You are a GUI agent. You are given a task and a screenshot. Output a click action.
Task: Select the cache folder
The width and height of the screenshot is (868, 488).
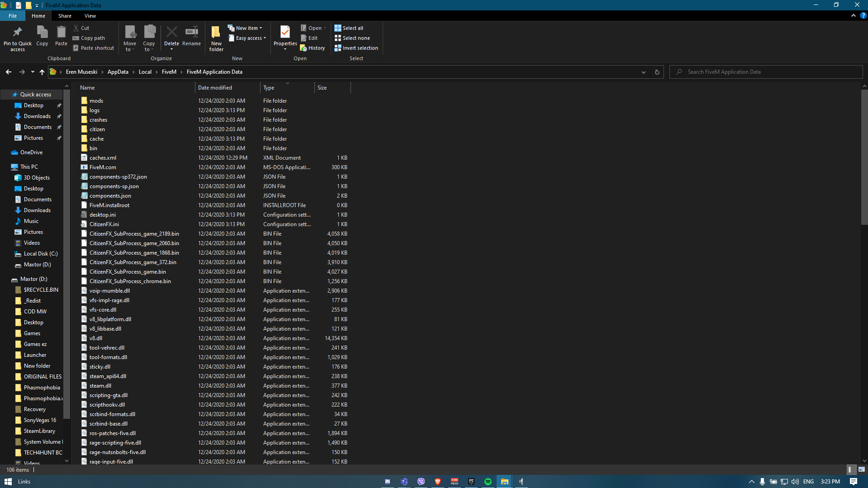[96, 139]
